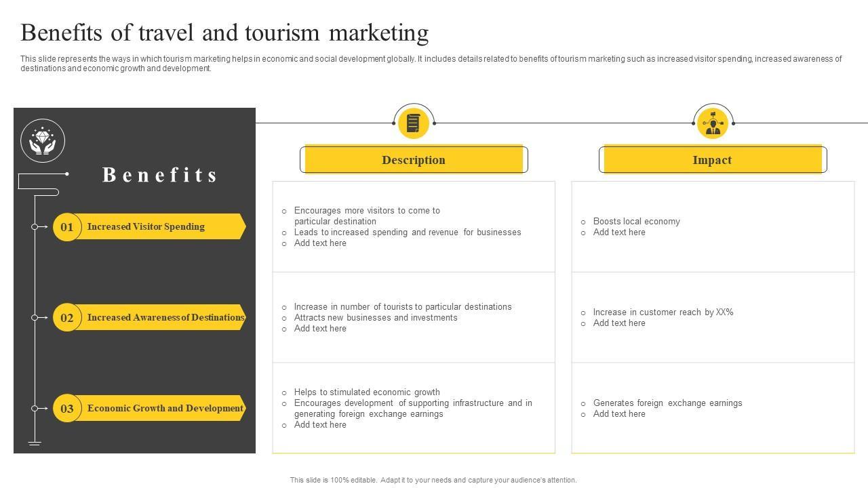Click 'Add text here' below Attracts new businesses

[x=320, y=329]
